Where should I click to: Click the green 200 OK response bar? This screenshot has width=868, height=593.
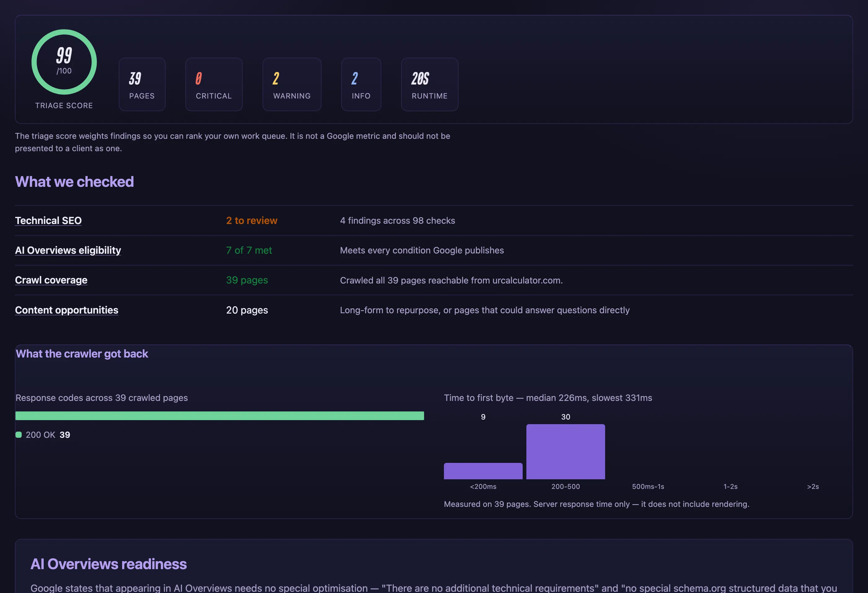click(219, 416)
